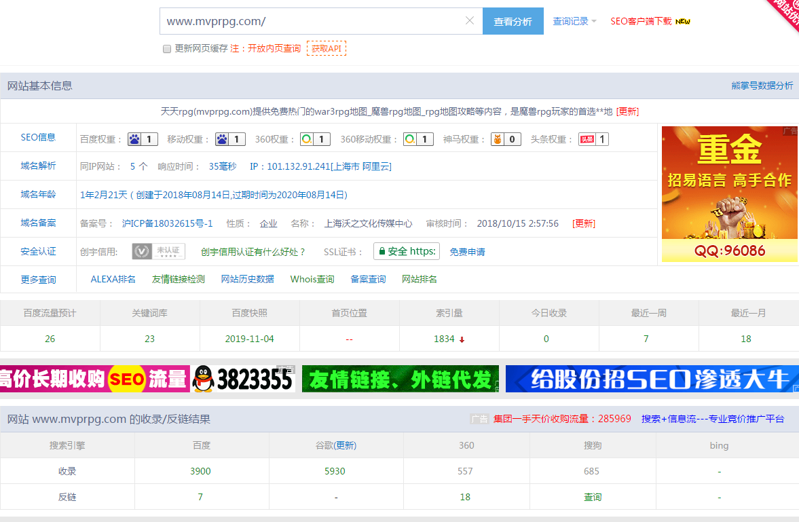
Task: Open the ALEXA ranking link
Action: click(113, 279)
